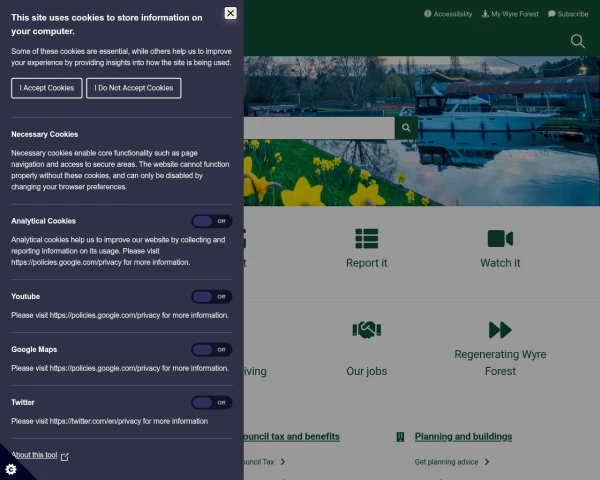Click the cookie settings gear icon
This screenshot has height=480, width=600.
(11, 469)
